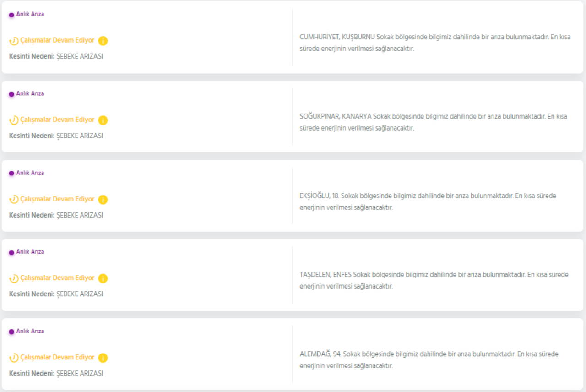Click purple dot in ALEMDAĞ outage card
586x392 pixels.
click(11, 332)
